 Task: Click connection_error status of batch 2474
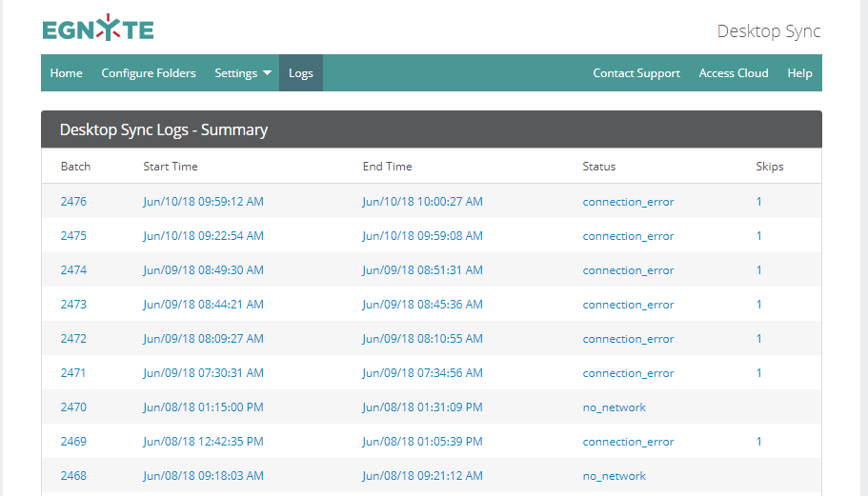628,270
